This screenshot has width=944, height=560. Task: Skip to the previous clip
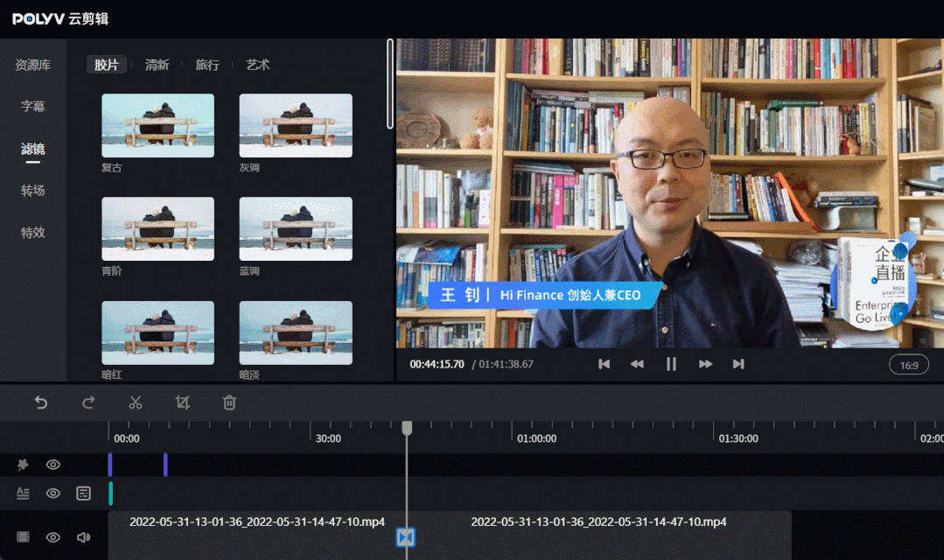click(x=604, y=364)
